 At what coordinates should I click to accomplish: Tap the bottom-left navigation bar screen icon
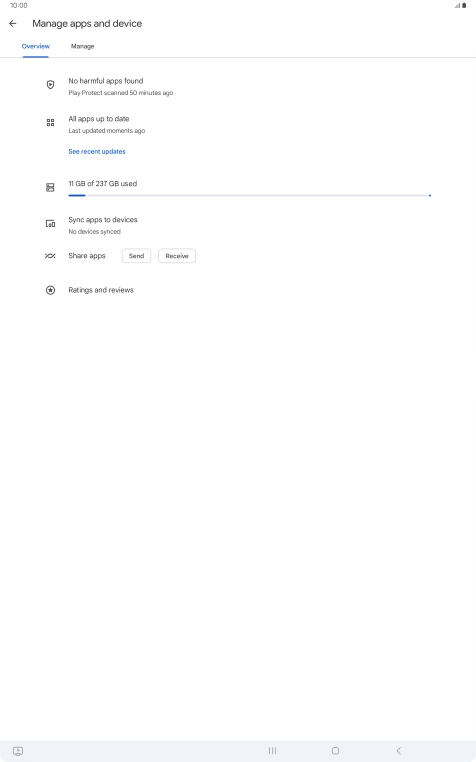18,751
